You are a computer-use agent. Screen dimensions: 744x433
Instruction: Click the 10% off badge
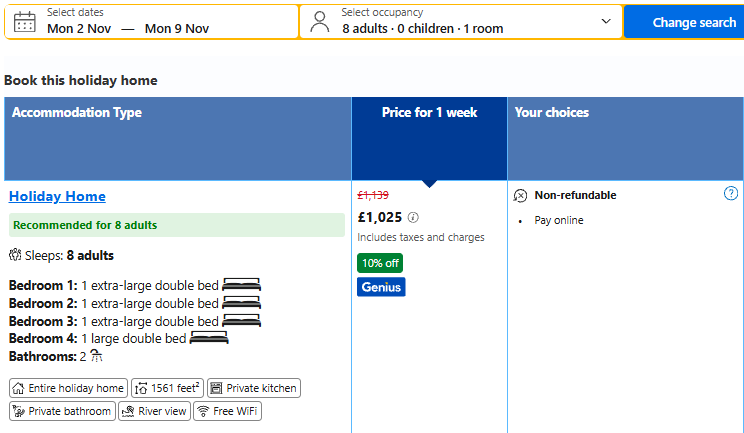coord(380,263)
